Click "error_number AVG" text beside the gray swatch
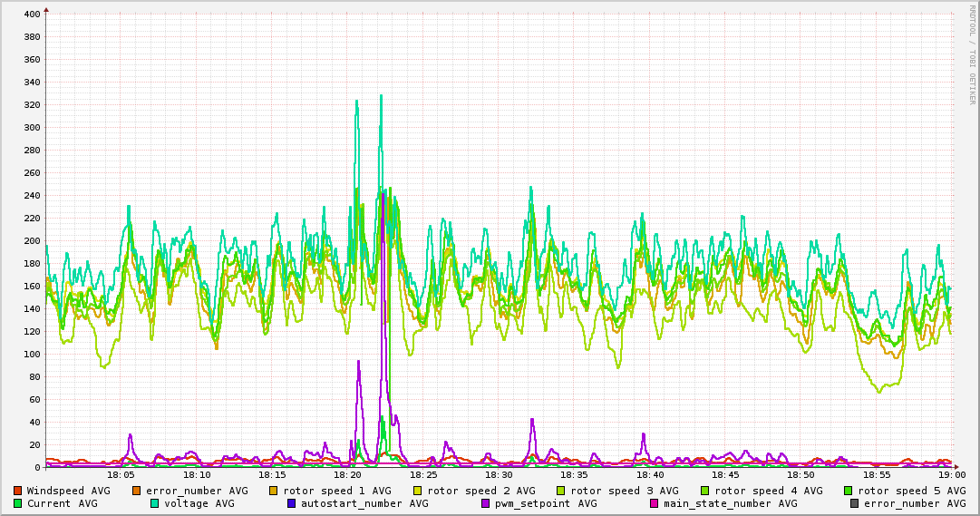 (915, 503)
